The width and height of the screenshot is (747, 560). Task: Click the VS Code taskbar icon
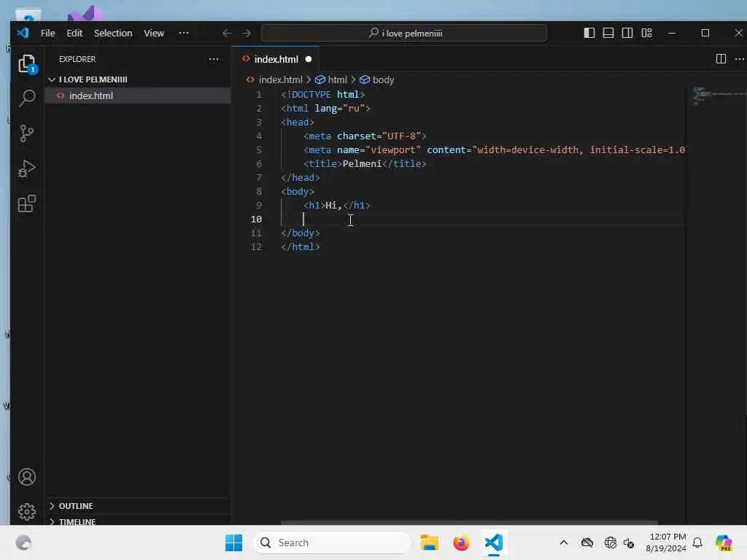[x=494, y=542]
